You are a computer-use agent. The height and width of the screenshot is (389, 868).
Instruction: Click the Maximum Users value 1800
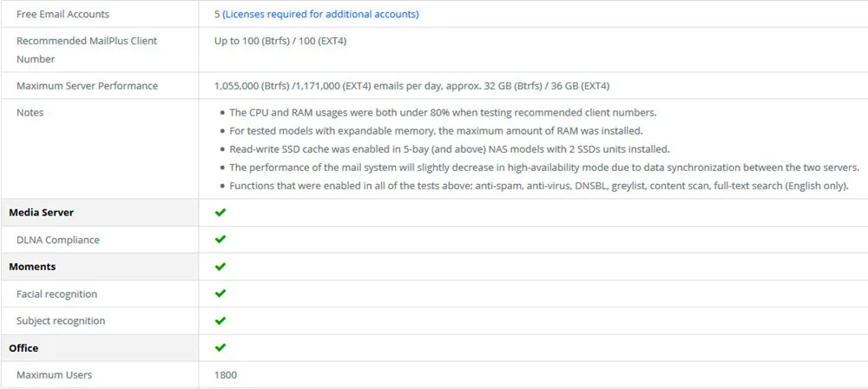[x=226, y=375]
